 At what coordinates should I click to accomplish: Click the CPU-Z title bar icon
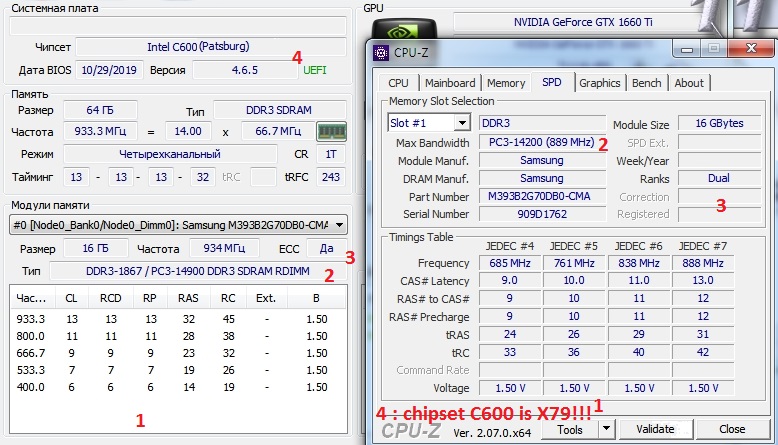pos(381,52)
